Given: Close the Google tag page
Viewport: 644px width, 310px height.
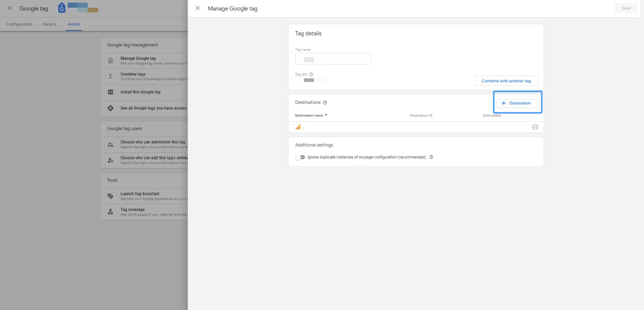Looking at the screenshot, I should pos(10,8).
